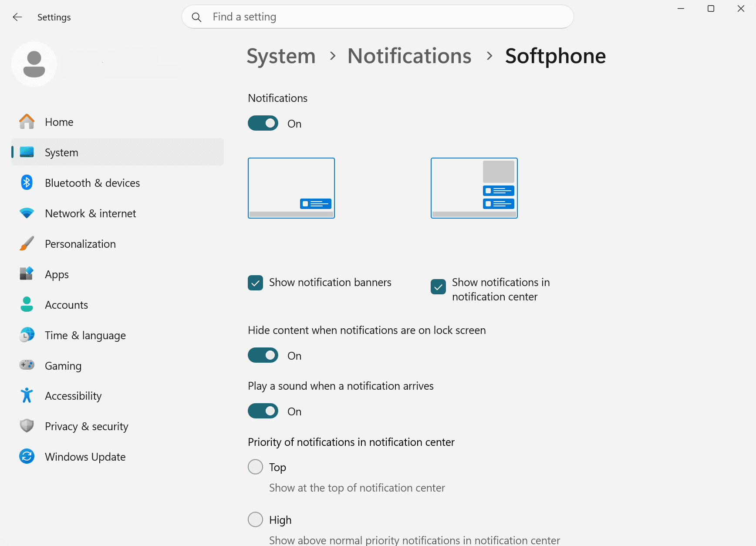This screenshot has width=756, height=546.
Task: Minimize the Settings window
Action: pyautogui.click(x=681, y=9)
